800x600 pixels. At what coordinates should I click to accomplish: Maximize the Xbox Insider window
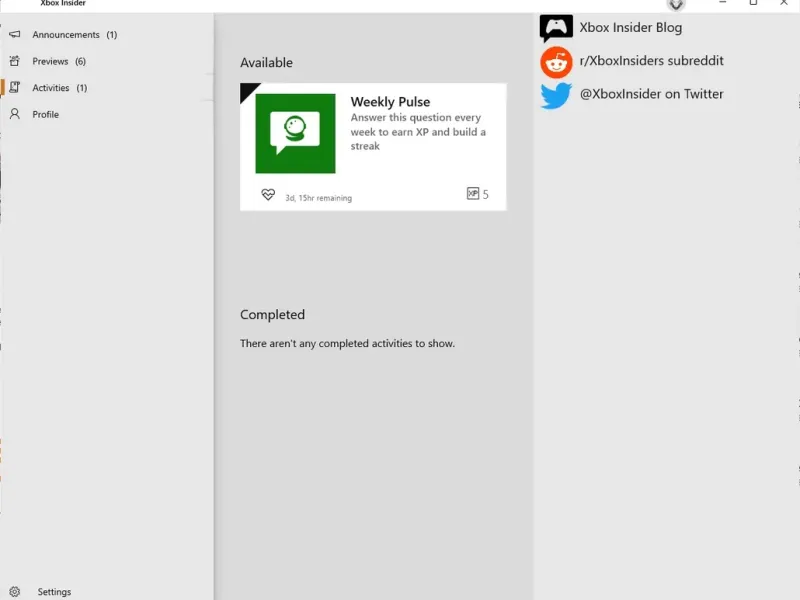pos(753,3)
